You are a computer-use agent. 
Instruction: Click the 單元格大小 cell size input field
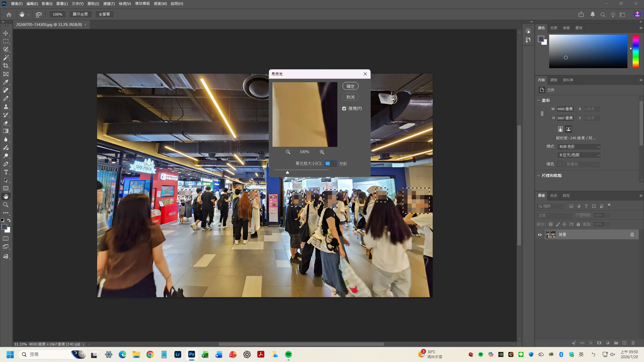[x=331, y=164]
